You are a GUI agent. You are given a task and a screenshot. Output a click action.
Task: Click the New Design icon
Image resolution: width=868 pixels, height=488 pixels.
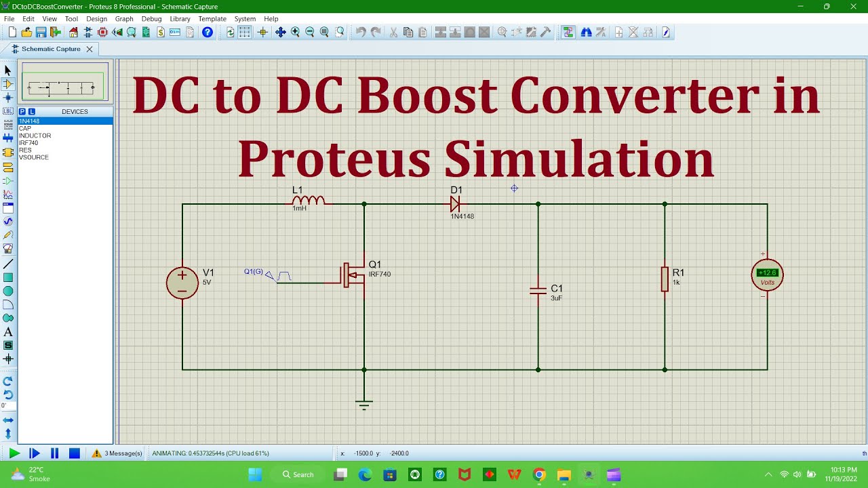point(12,32)
